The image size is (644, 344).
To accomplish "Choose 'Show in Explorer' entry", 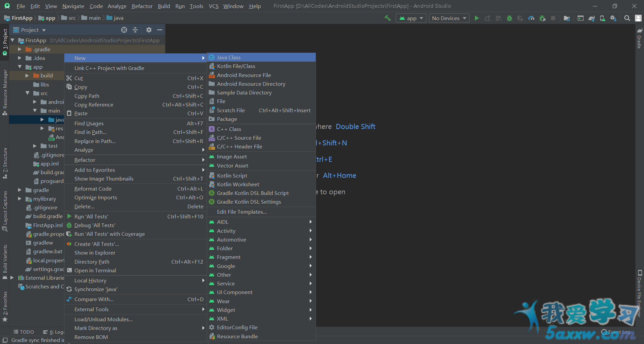I will pos(135,253).
